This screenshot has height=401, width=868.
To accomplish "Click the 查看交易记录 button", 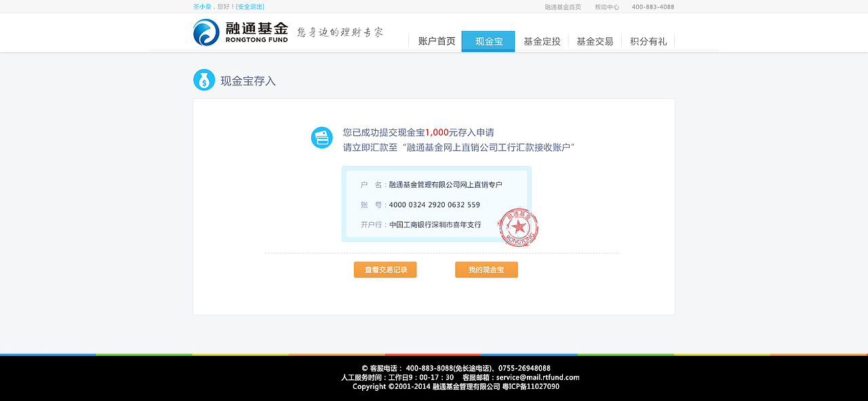I will pos(384,269).
